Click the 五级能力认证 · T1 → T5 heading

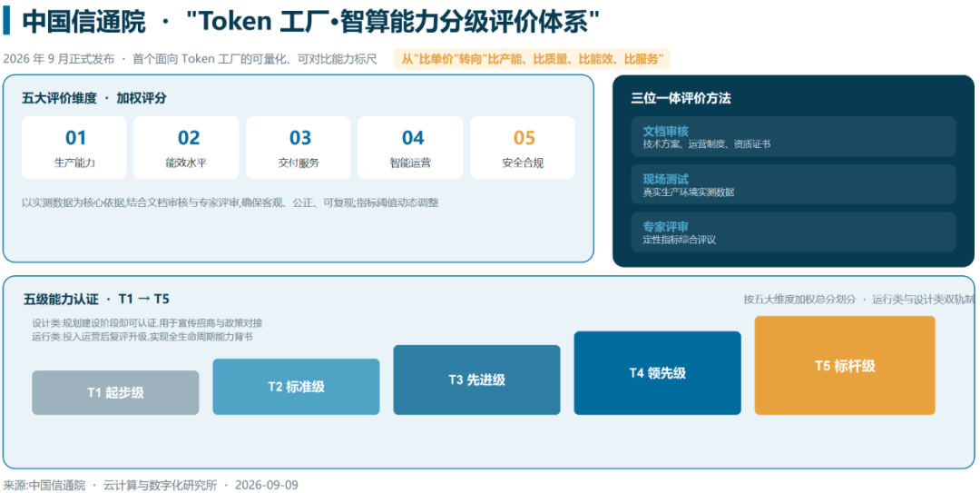point(97,299)
